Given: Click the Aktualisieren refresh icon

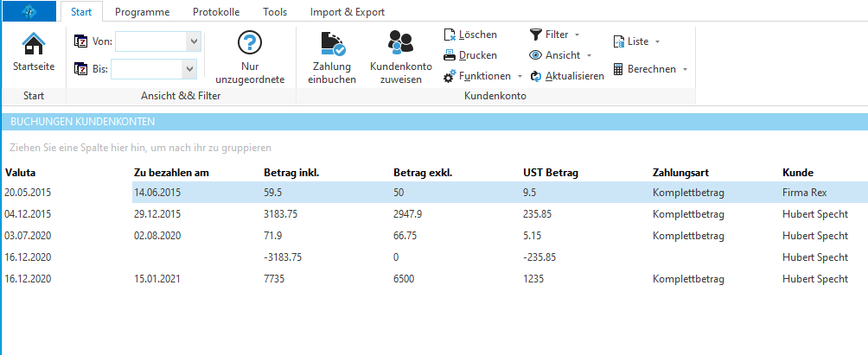Looking at the screenshot, I should pos(536,76).
